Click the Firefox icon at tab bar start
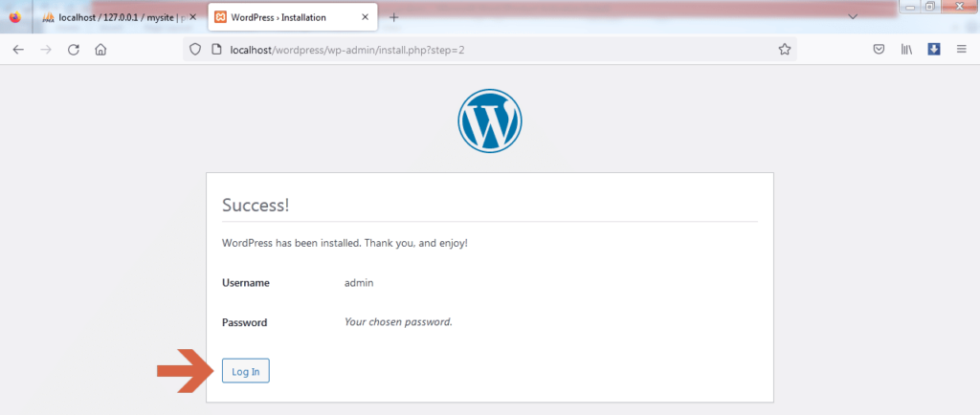 [15, 17]
